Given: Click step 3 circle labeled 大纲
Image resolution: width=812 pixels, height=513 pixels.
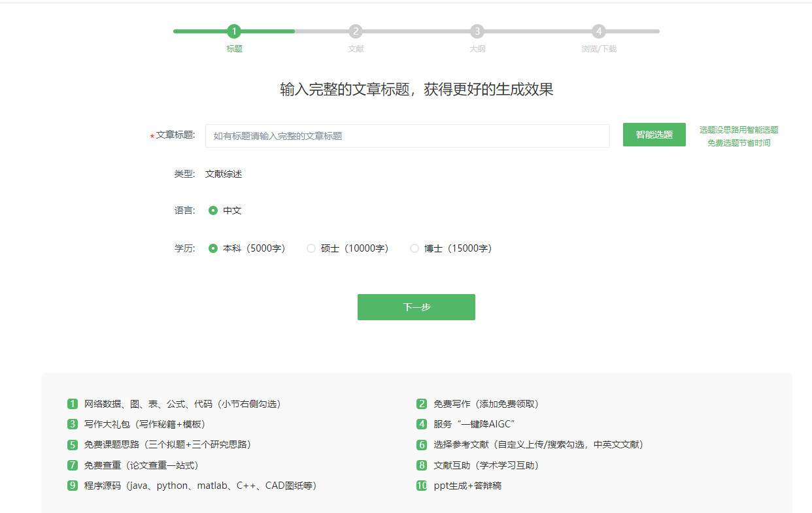Looking at the screenshot, I should [477, 31].
